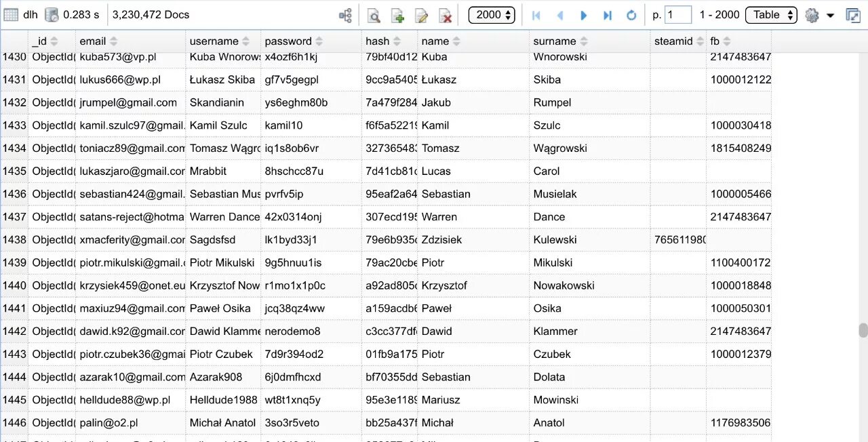
Task: Click surname cell Kulewski
Action: point(590,240)
